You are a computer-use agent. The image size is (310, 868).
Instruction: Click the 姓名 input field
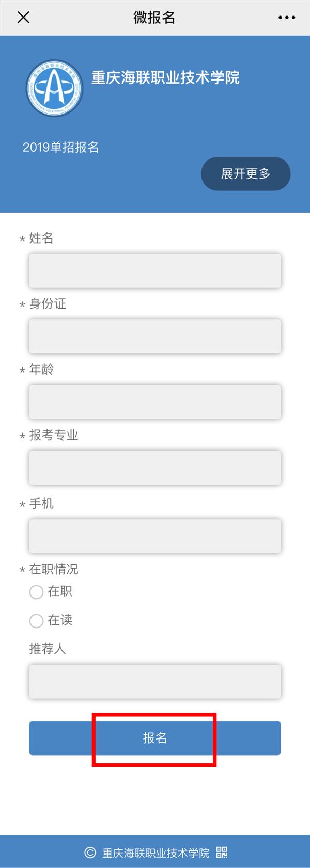coord(155,270)
